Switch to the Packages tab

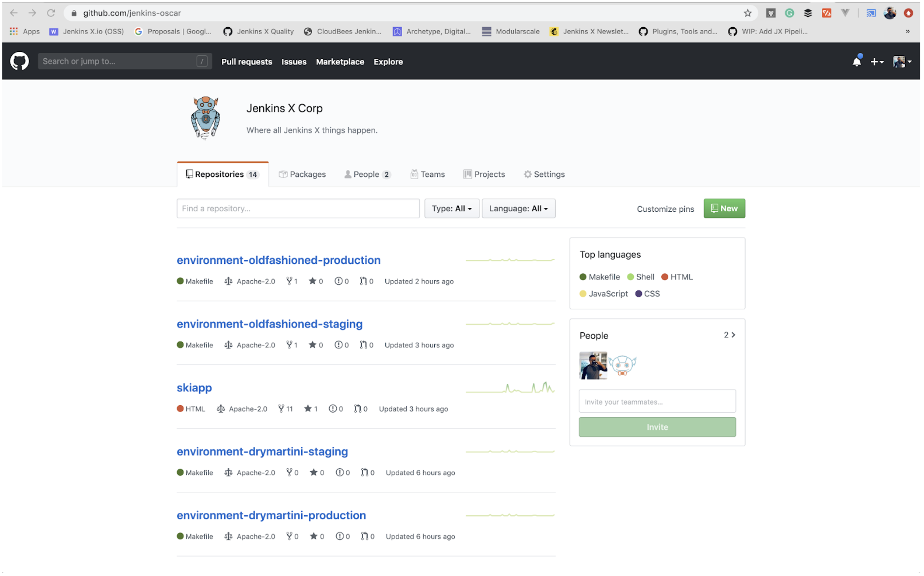pyautogui.click(x=302, y=174)
